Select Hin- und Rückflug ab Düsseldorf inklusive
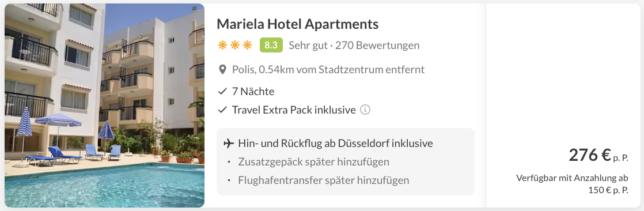This screenshot has height=211, width=644. (336, 144)
